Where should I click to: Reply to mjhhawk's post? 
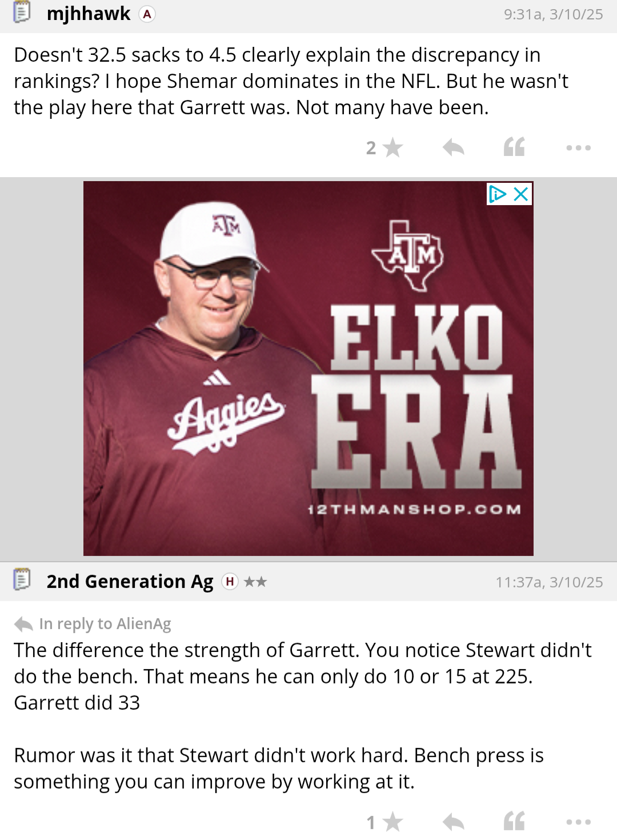coord(453,148)
